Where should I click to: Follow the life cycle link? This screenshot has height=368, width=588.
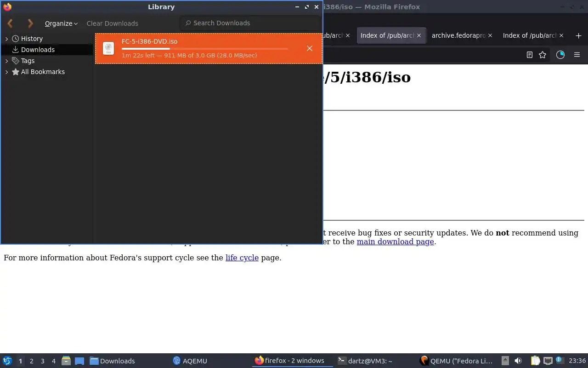242,258
